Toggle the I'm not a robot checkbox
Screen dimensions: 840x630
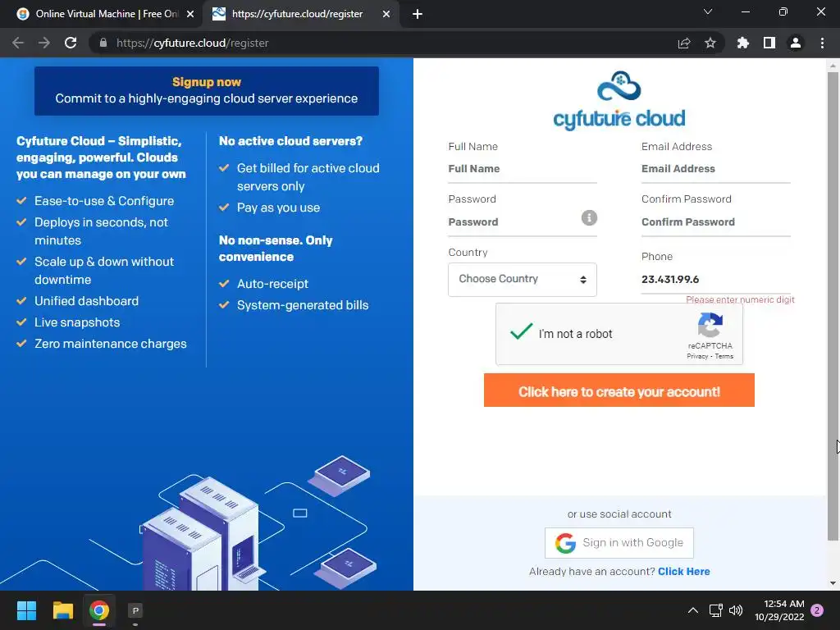tap(521, 332)
